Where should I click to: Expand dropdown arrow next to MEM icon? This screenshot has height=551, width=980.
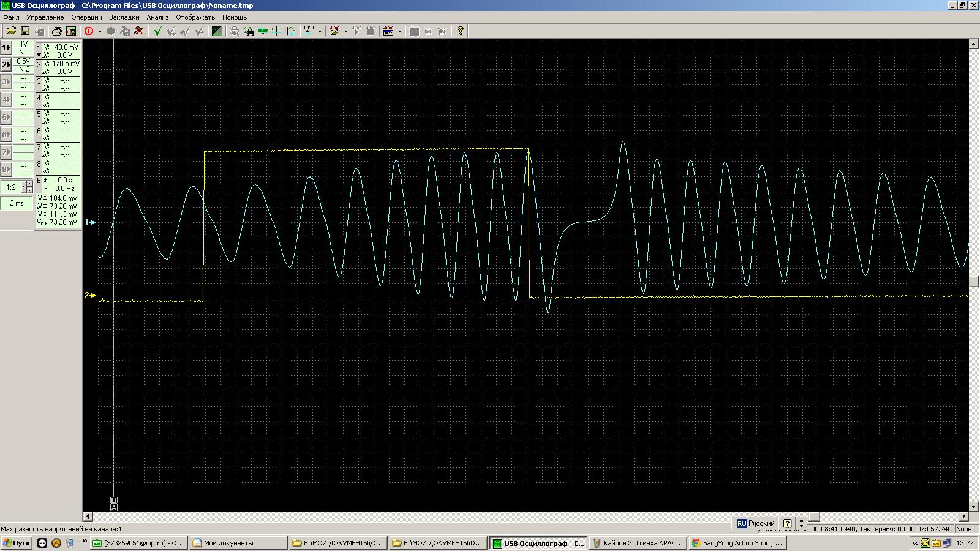pyautogui.click(x=320, y=31)
